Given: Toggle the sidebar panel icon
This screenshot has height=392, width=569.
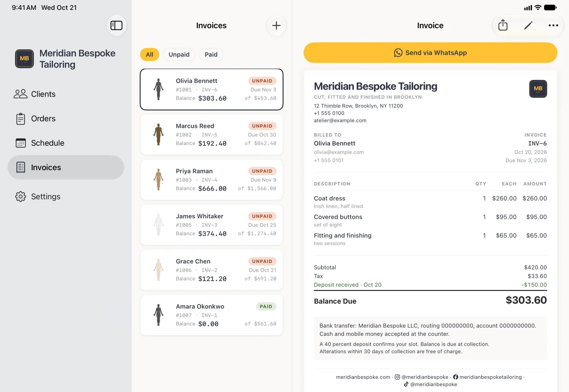Looking at the screenshot, I should pyautogui.click(x=117, y=26).
